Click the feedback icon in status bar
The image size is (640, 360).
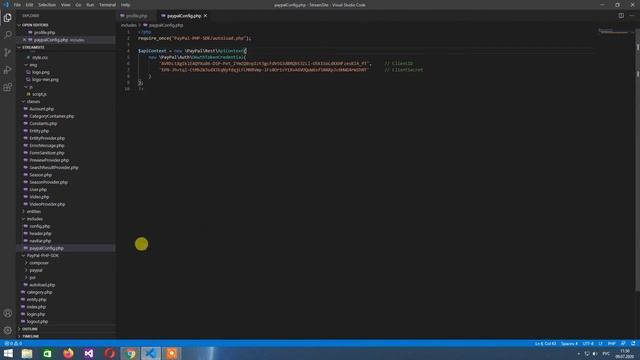pos(623,344)
